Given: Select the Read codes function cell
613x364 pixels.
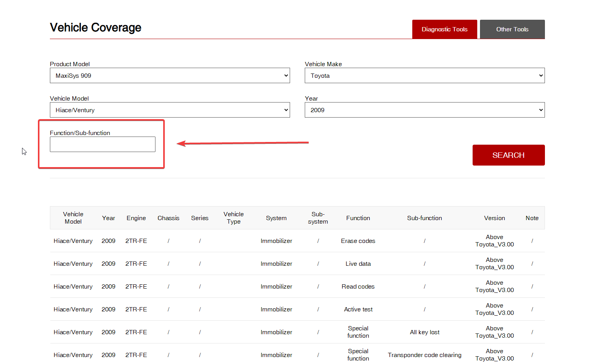Looking at the screenshot, I should (x=358, y=287).
